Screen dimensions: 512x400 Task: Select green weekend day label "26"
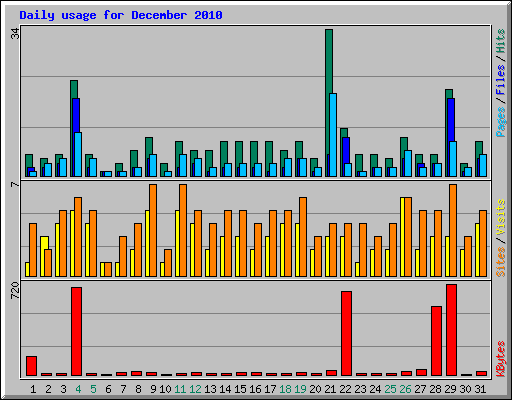click(405, 389)
